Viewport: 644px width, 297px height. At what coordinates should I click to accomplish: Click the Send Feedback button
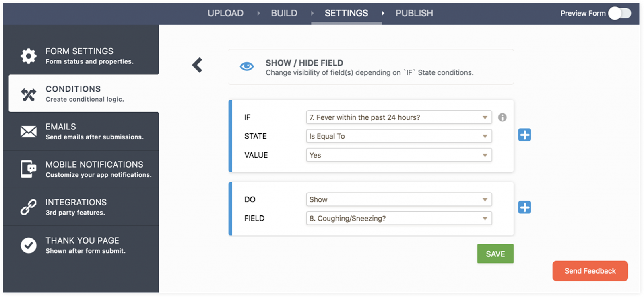pyautogui.click(x=590, y=271)
